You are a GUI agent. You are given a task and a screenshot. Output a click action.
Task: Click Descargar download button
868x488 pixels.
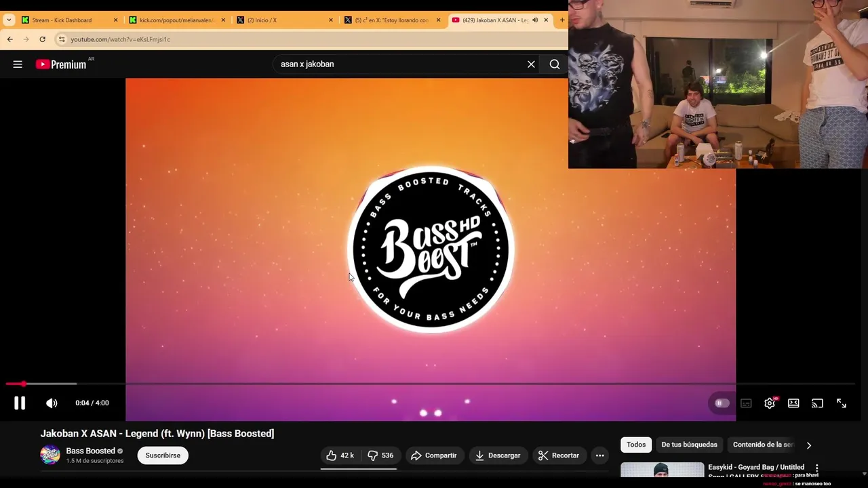498,455
